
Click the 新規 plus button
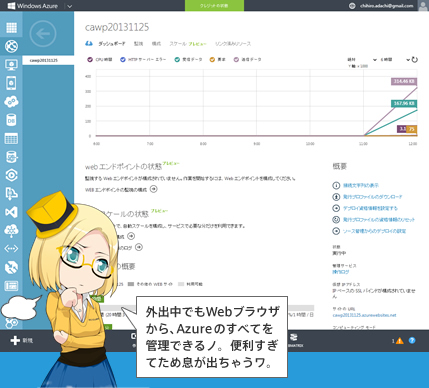[x=21, y=340]
